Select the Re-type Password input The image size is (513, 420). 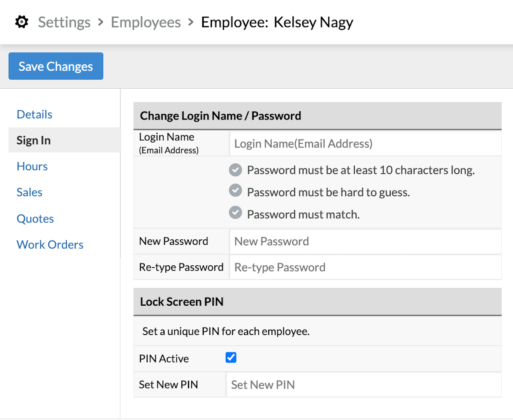[x=365, y=268]
